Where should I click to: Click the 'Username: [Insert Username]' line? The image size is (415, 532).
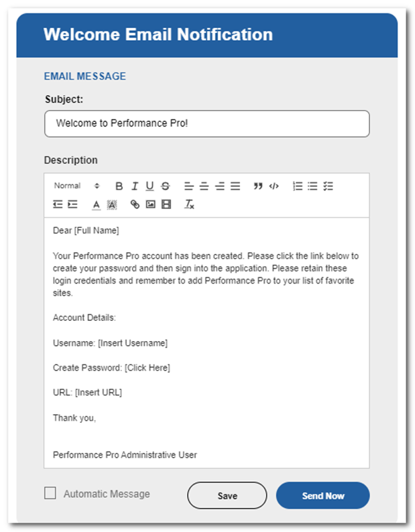111,343
